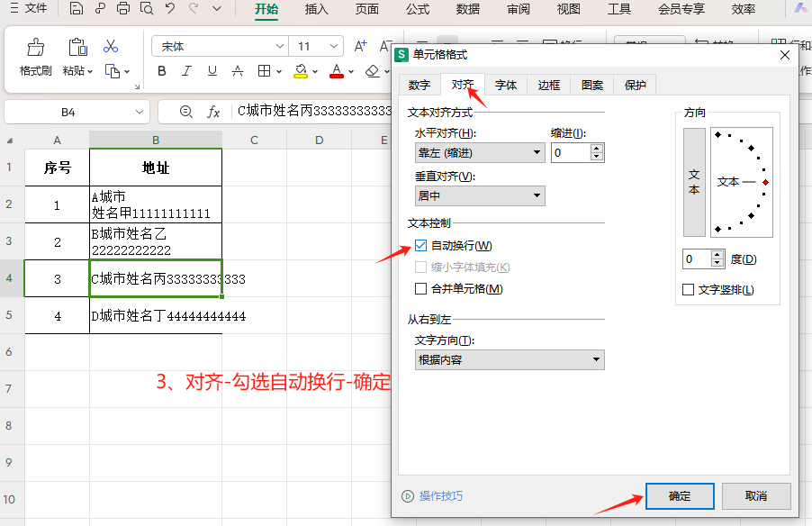Open the 数据 ribbon tab
Image resolution: width=812 pixels, height=526 pixels.
tap(467, 9)
